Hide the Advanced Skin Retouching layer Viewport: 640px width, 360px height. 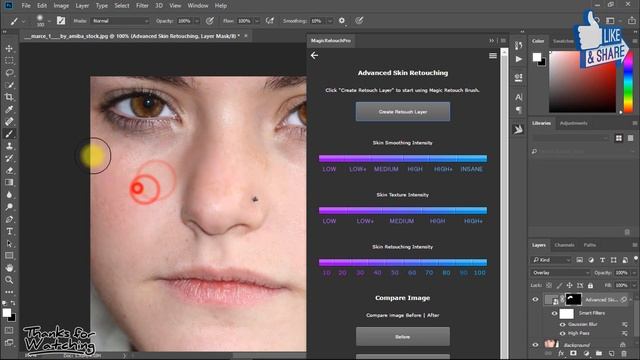pos(536,300)
